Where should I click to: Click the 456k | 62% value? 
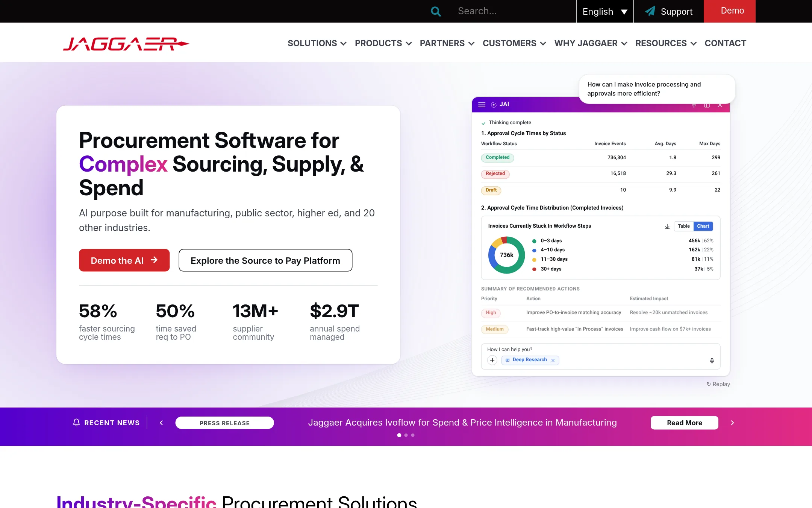[701, 241]
